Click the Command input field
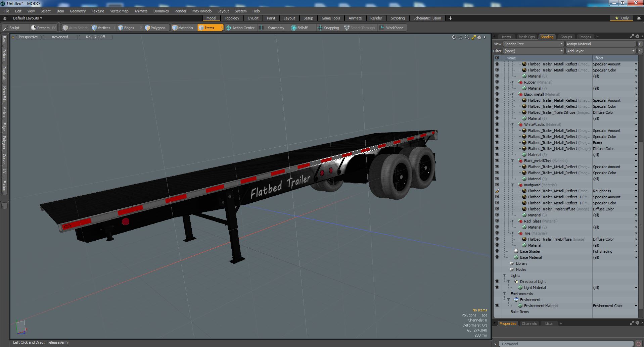 click(x=566, y=344)
